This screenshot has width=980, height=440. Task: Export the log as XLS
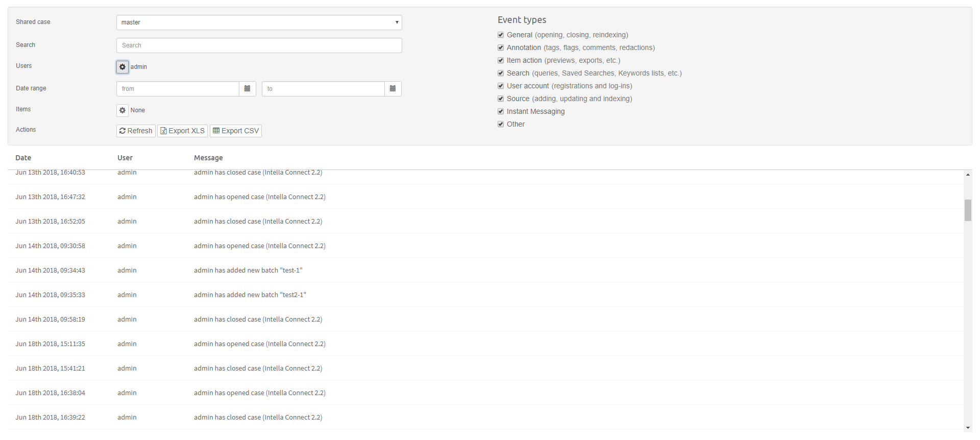pyautogui.click(x=183, y=131)
